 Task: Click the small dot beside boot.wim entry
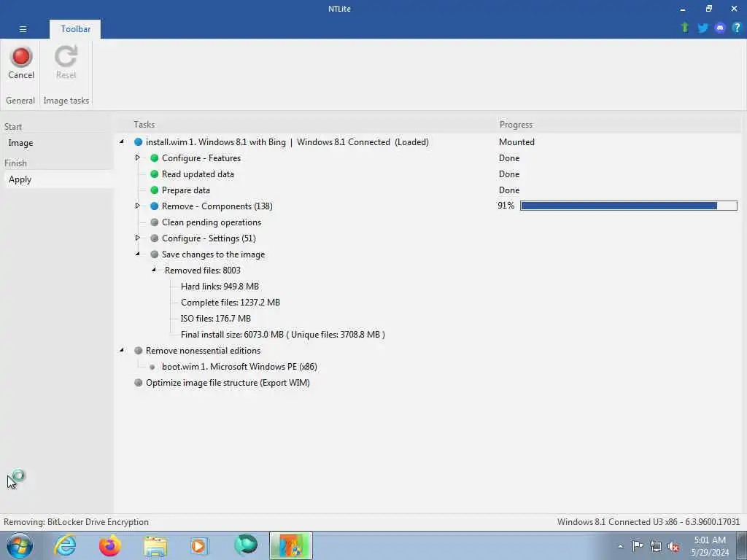(152, 367)
